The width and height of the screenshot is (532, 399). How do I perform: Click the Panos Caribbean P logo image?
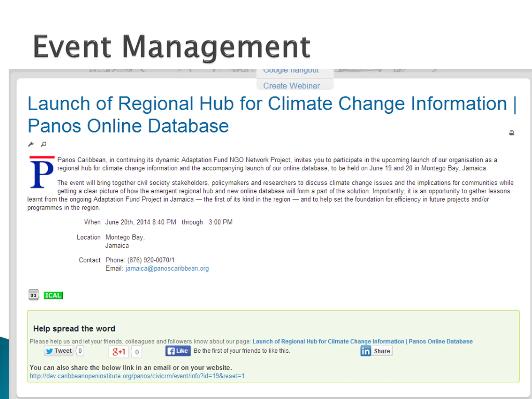42,172
